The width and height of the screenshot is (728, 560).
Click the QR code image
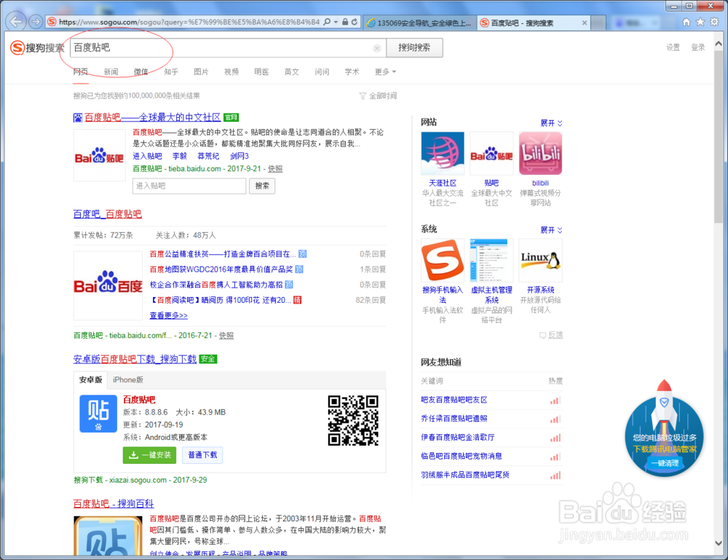[x=353, y=421]
